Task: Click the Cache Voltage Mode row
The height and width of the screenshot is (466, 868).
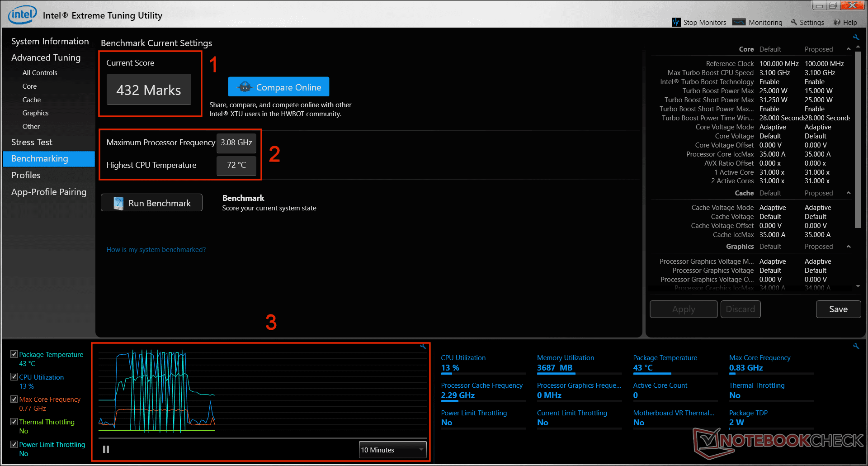Action: 752,207
